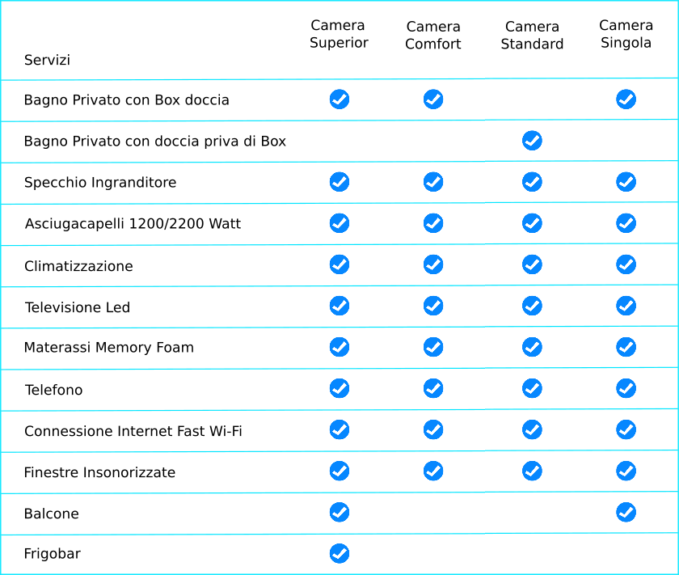
Task: Click the Frigobar row label
Action: point(52,554)
